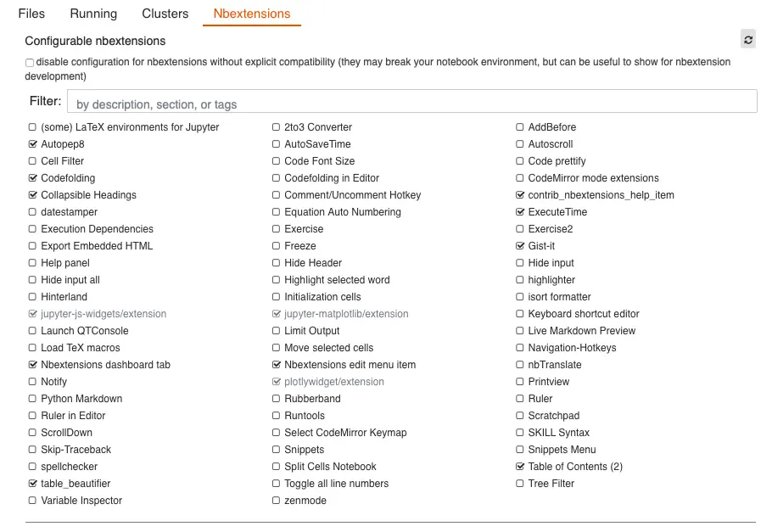This screenshot has height=532, width=772.
Task: Uncheck the ExecuteTime extension
Action: coord(520,212)
